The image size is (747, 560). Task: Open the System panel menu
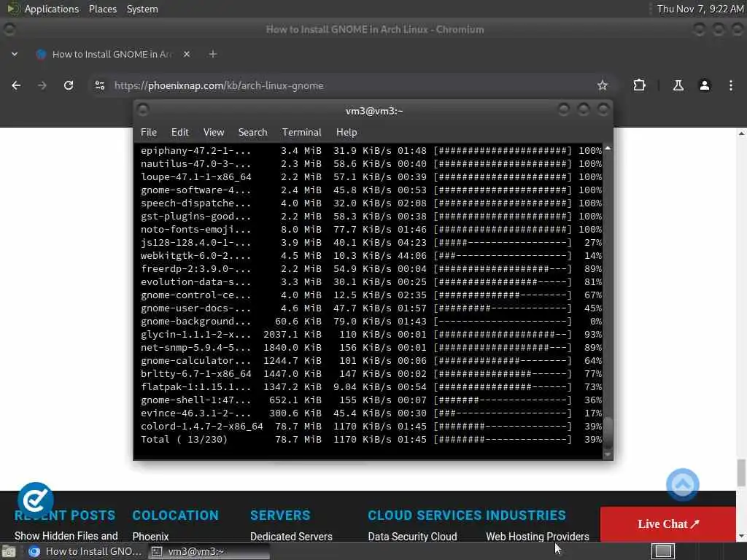[x=142, y=9]
